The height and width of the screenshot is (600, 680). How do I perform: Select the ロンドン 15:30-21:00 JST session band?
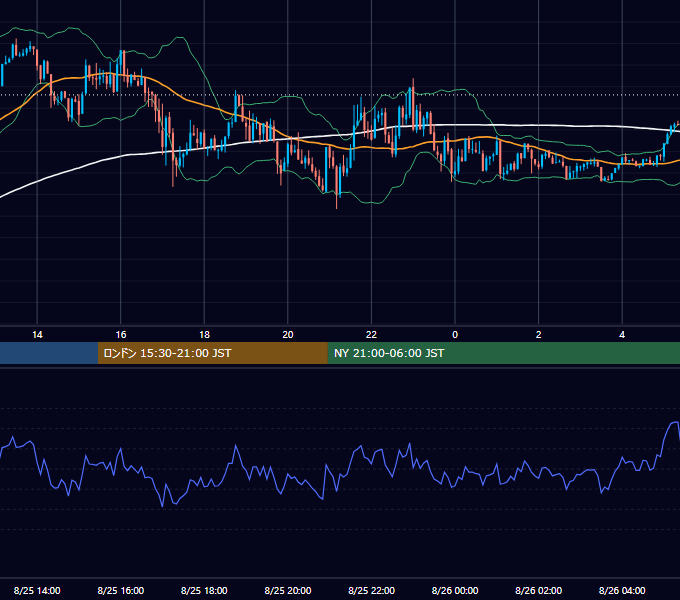[212, 353]
